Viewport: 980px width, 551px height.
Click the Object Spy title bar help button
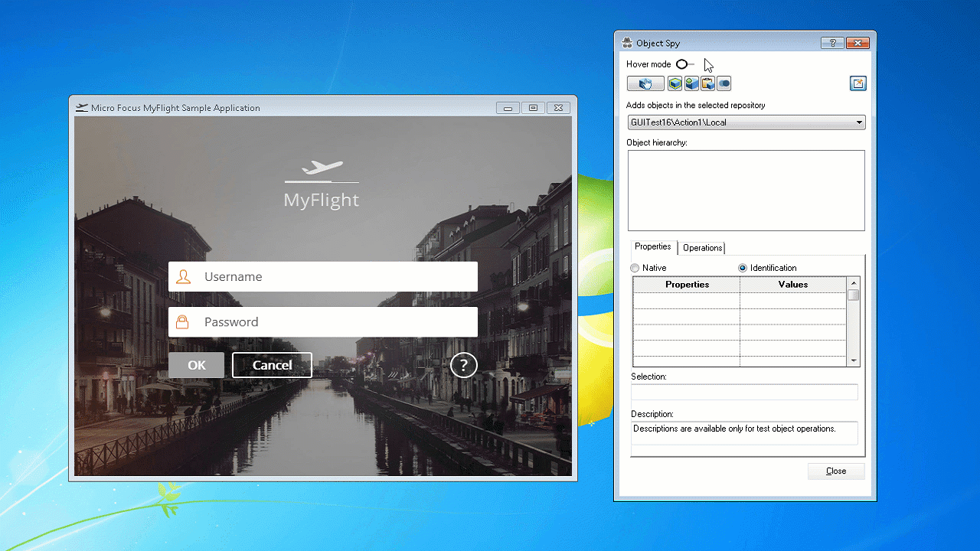(831, 44)
